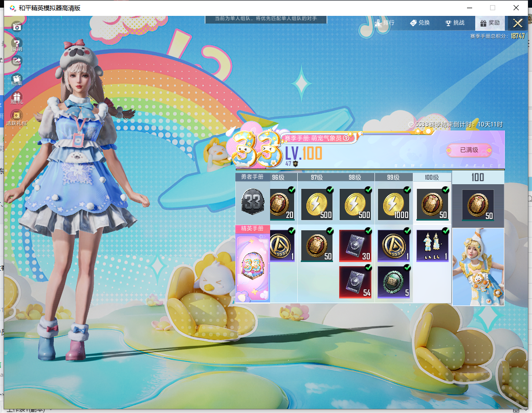Open the 档案 archive icon

pos(16,80)
